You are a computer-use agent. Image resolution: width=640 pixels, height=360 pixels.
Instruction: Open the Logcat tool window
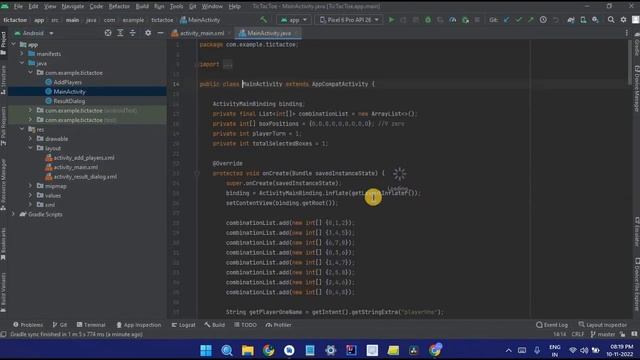183,325
